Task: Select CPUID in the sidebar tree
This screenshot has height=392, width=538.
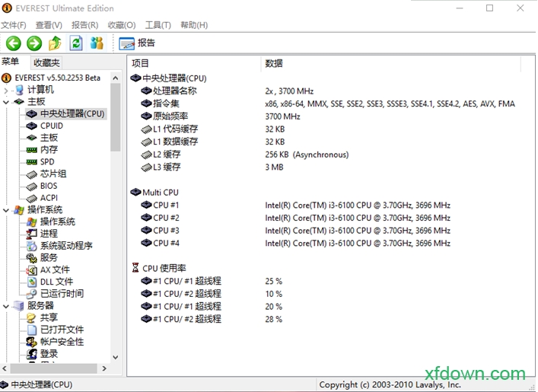Action: pyautogui.click(x=51, y=126)
